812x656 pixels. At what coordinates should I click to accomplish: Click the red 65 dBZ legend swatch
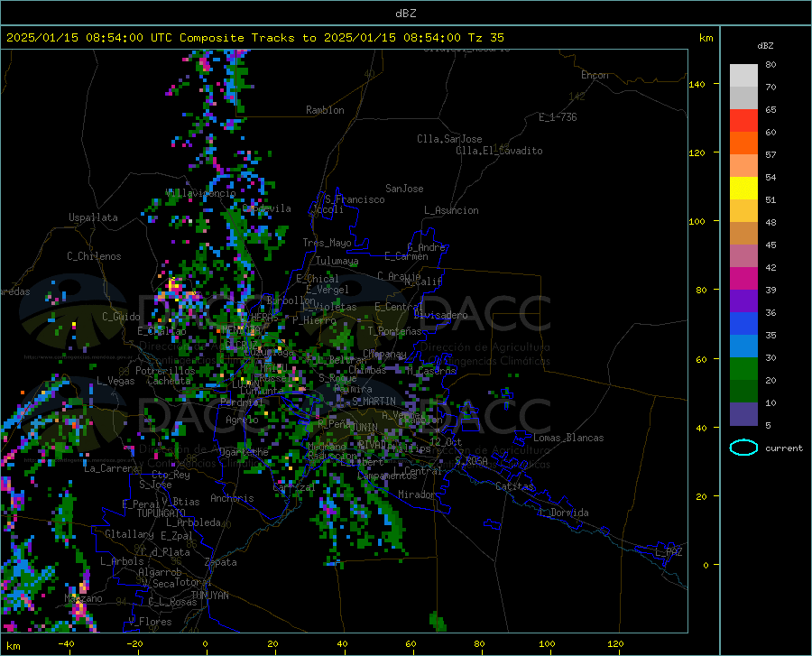[x=743, y=121]
